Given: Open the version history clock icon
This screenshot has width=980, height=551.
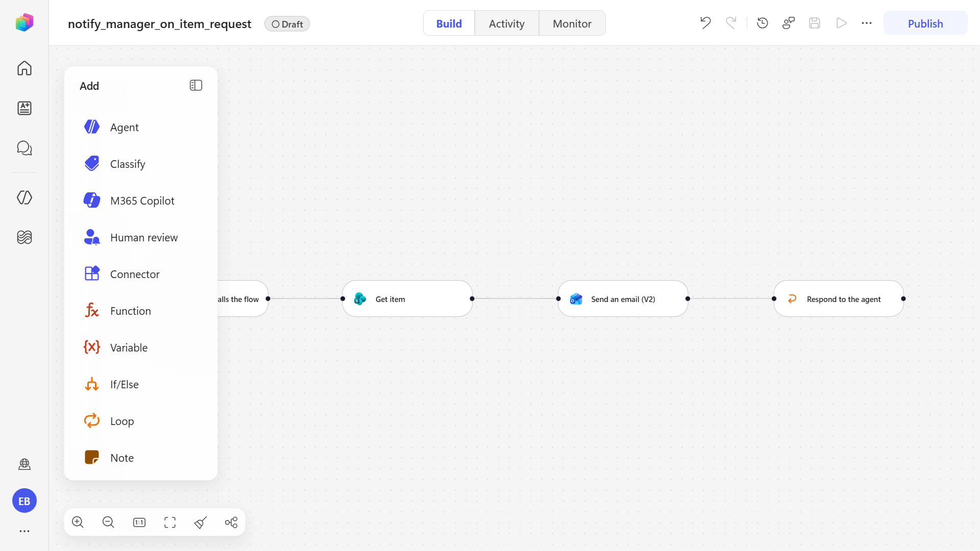Looking at the screenshot, I should tap(763, 23).
